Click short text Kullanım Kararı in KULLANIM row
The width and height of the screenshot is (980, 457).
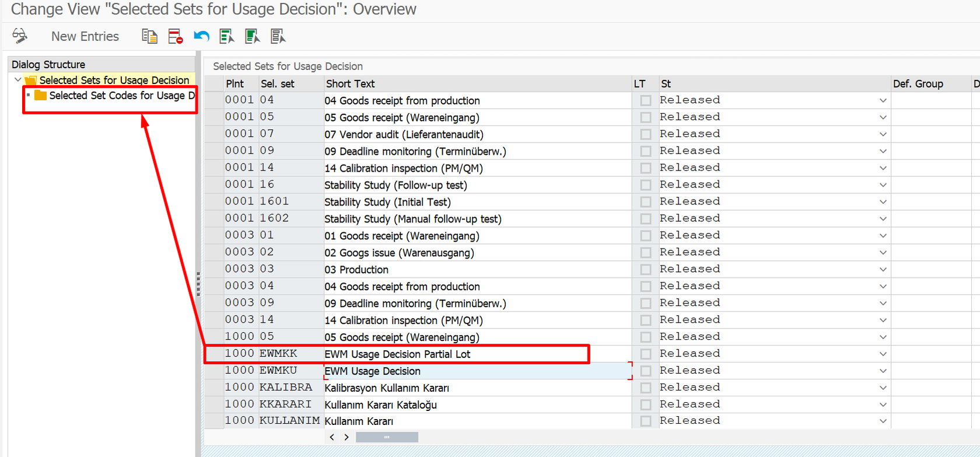click(359, 421)
